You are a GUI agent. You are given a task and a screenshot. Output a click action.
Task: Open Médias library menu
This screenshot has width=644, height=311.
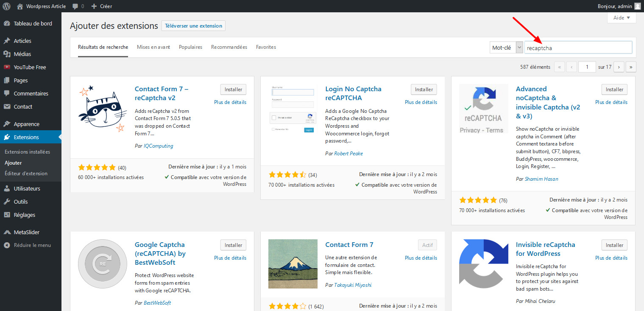(x=31, y=54)
